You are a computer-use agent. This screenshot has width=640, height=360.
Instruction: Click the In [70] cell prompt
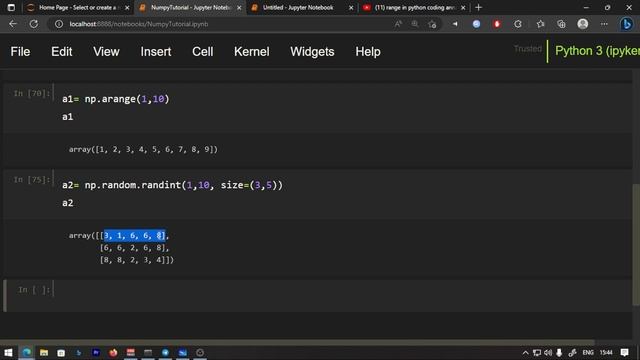pyautogui.click(x=32, y=93)
